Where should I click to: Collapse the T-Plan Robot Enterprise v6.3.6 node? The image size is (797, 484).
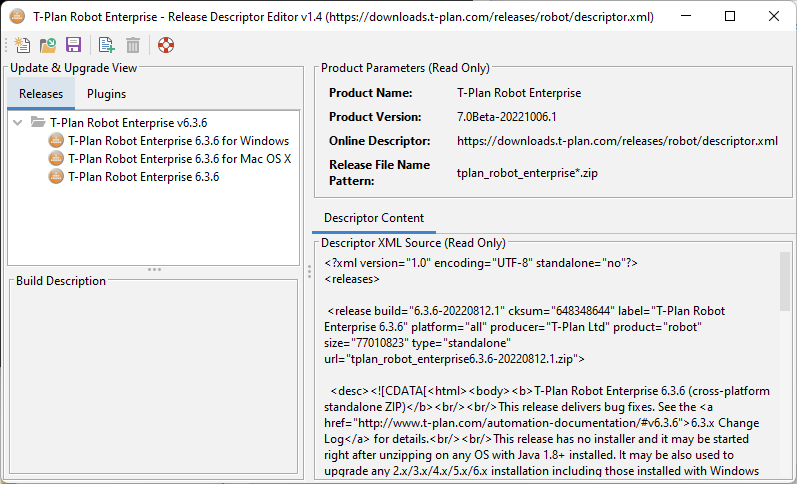[18, 123]
